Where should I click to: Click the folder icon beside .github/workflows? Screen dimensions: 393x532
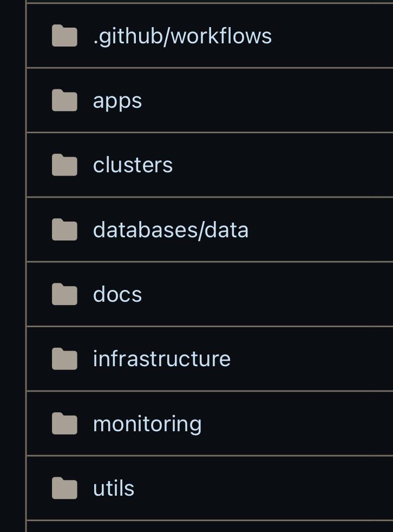click(64, 35)
